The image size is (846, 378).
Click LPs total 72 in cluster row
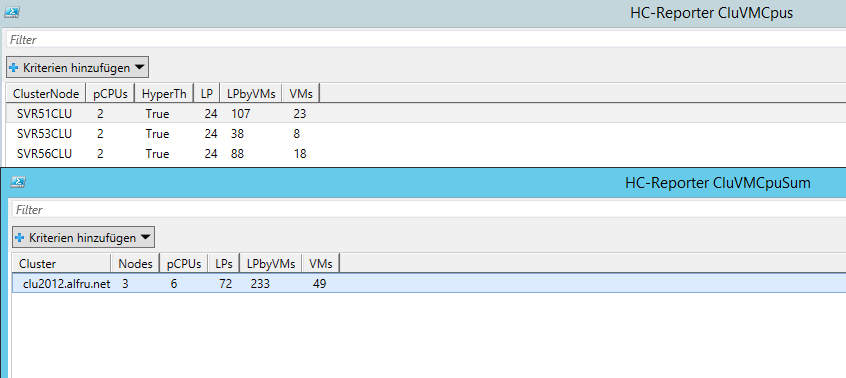point(226,283)
